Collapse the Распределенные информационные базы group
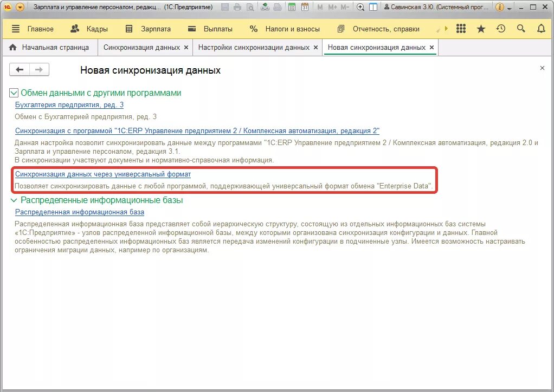The image size is (554, 392). click(14, 200)
